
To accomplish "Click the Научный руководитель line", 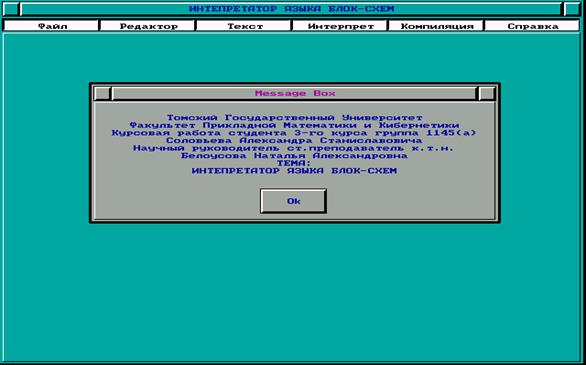I will pyautogui.click(x=294, y=148).
